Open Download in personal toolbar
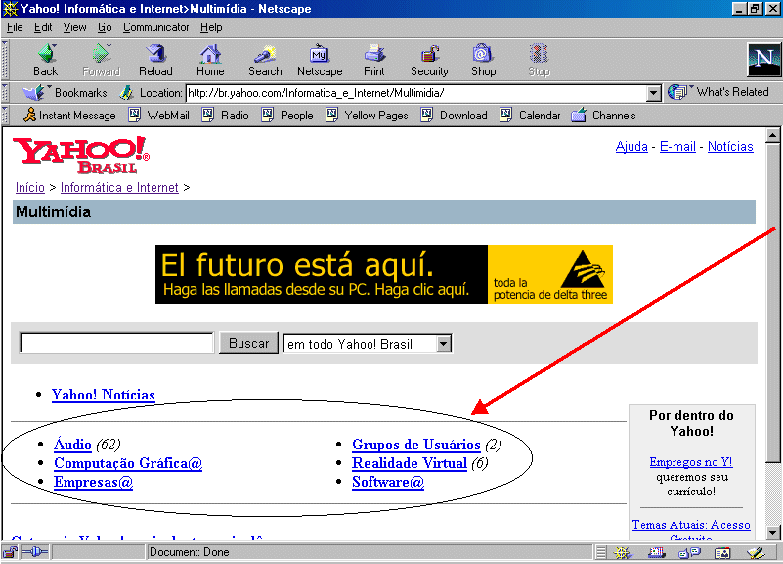783x564 pixels. click(454, 115)
